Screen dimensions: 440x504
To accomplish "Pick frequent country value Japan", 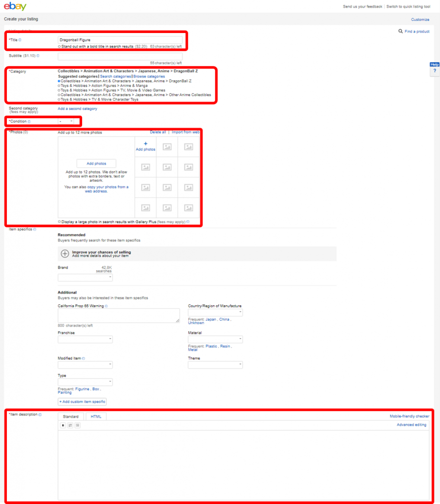I will [211, 319].
